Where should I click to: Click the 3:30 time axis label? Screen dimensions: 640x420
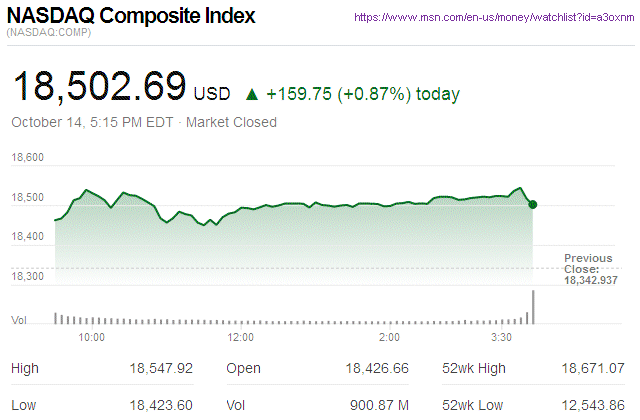(503, 338)
